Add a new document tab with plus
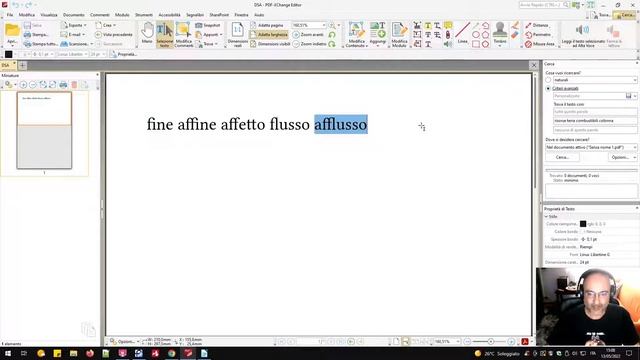 coord(22,65)
